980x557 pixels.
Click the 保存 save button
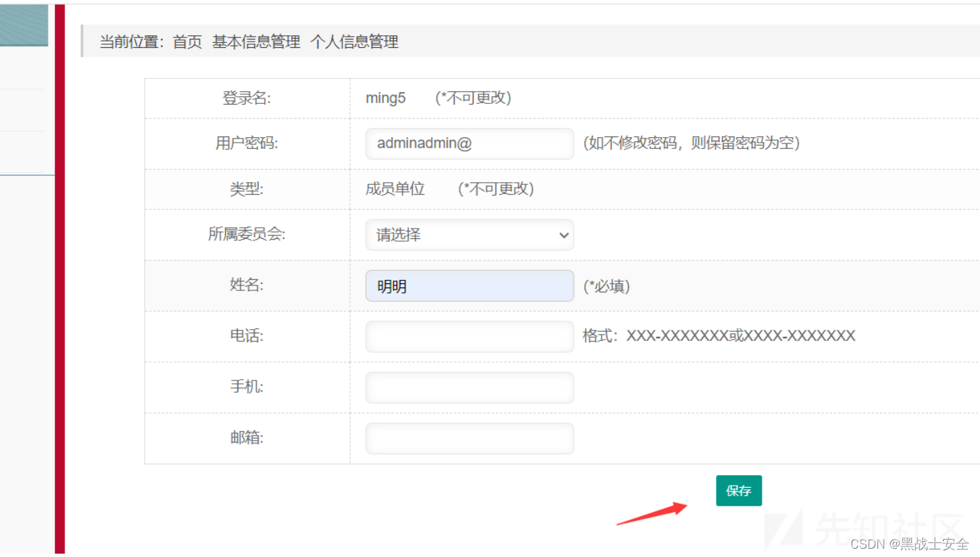click(x=739, y=490)
